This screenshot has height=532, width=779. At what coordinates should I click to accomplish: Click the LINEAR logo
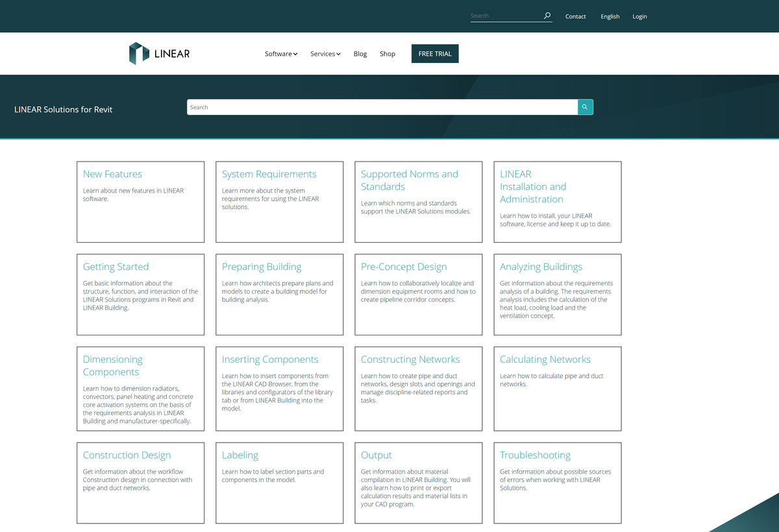click(x=159, y=53)
